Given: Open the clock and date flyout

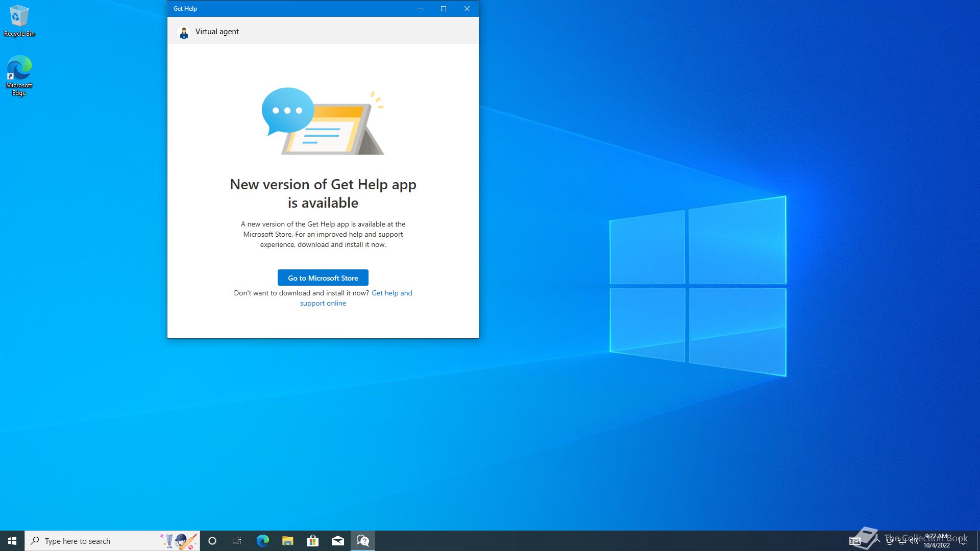Looking at the screenshot, I should click(x=937, y=541).
